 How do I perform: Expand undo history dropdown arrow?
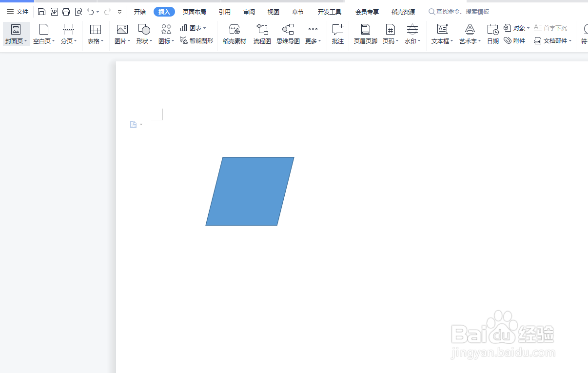98,12
